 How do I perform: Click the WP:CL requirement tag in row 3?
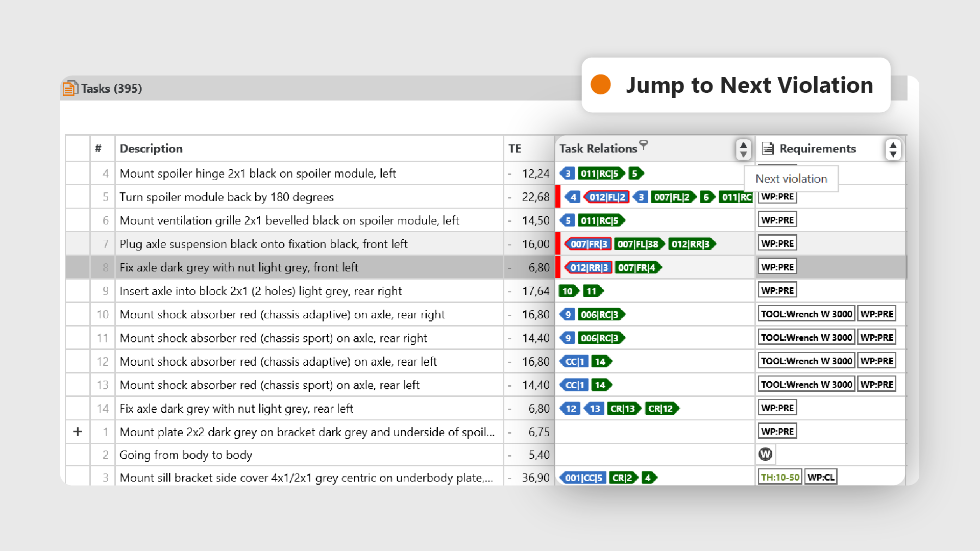coord(821,478)
